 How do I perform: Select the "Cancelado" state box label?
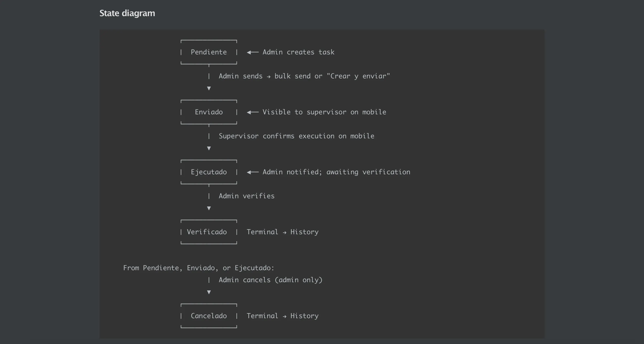pos(209,316)
